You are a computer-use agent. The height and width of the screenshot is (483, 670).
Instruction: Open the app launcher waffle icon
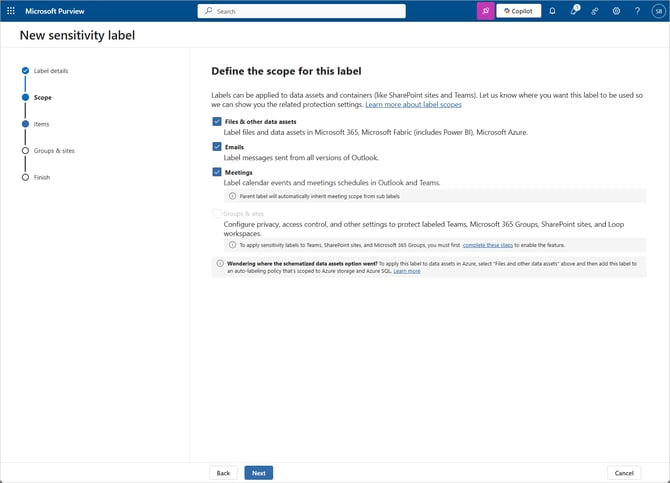point(11,11)
